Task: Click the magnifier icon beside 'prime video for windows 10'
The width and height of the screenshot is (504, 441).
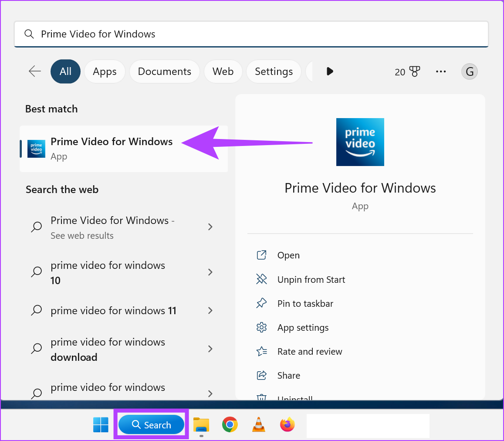Action: pyautogui.click(x=36, y=272)
